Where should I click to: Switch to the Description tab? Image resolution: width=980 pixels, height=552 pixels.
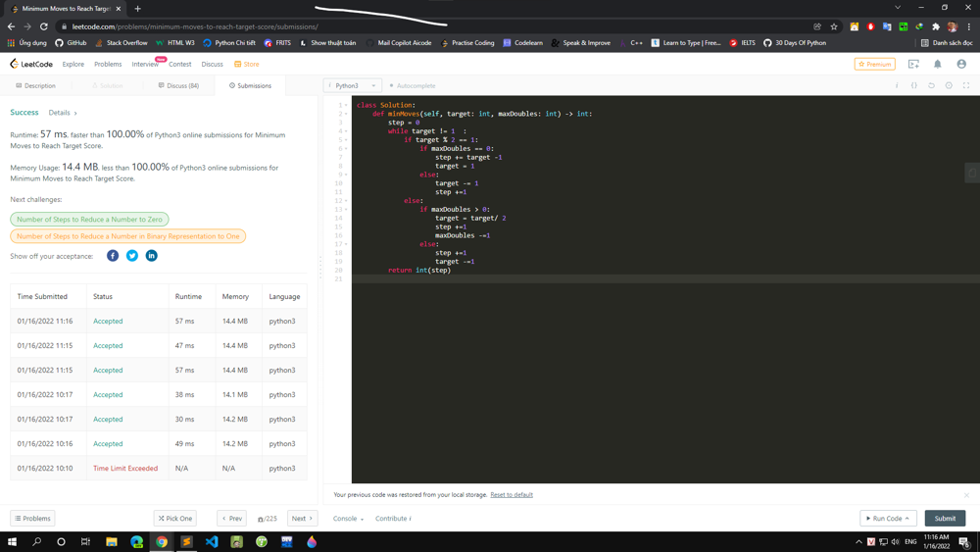[x=36, y=85]
